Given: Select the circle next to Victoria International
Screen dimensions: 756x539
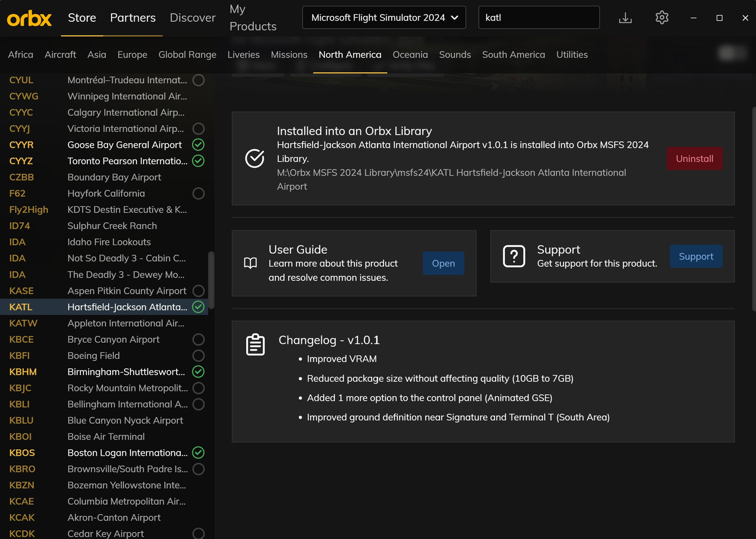Looking at the screenshot, I should click(x=198, y=128).
